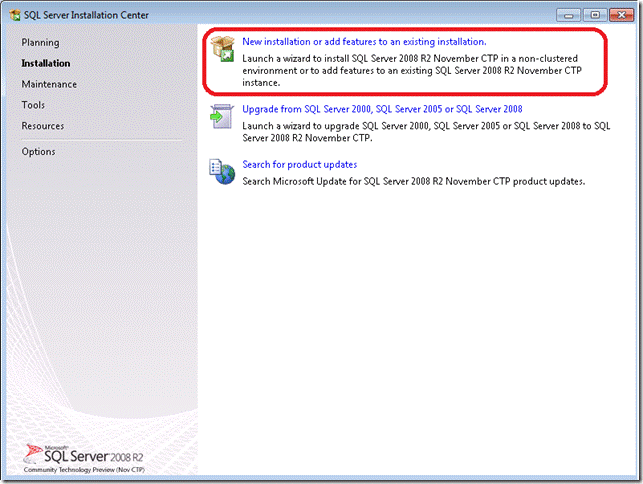Maximize the Installation Center window
643x484 pixels.
(x=595, y=15)
